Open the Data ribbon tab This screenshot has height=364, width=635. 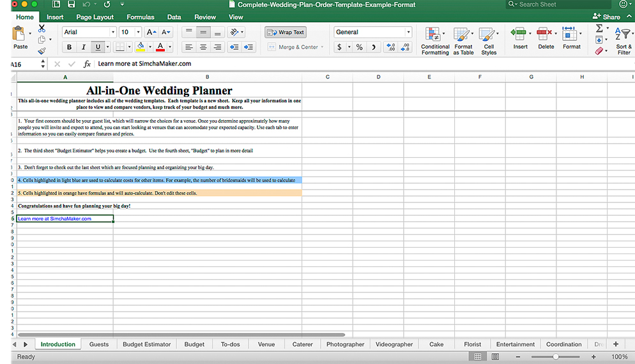(x=174, y=17)
